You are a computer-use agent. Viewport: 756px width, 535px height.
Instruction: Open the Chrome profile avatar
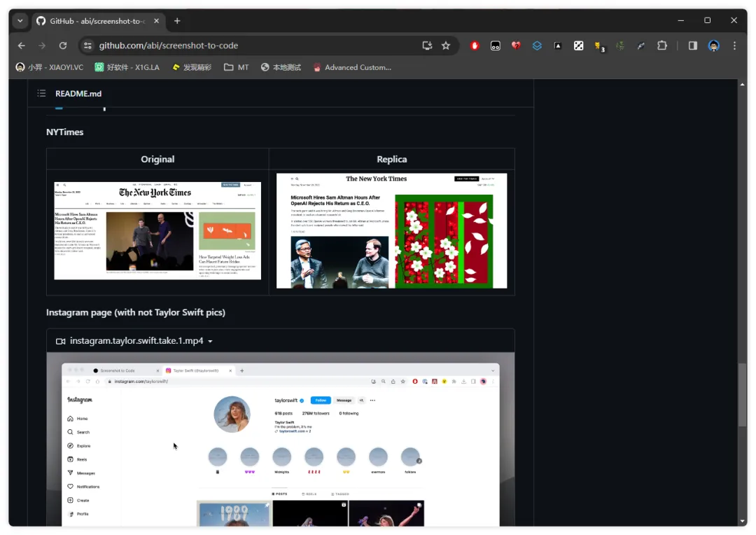713,46
